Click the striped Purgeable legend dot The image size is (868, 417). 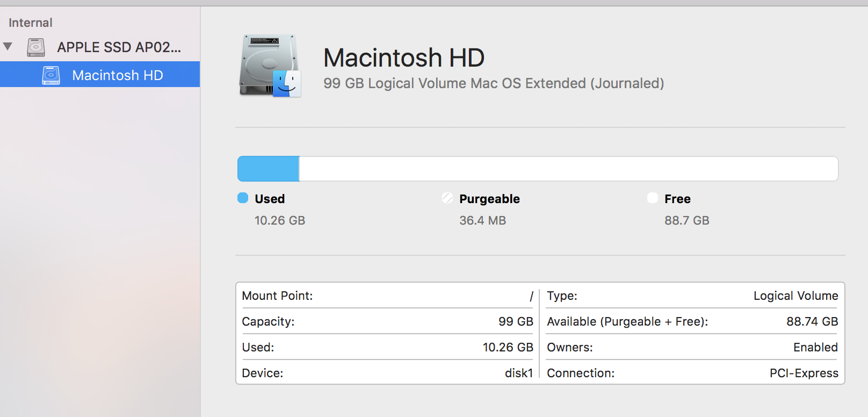(x=447, y=198)
